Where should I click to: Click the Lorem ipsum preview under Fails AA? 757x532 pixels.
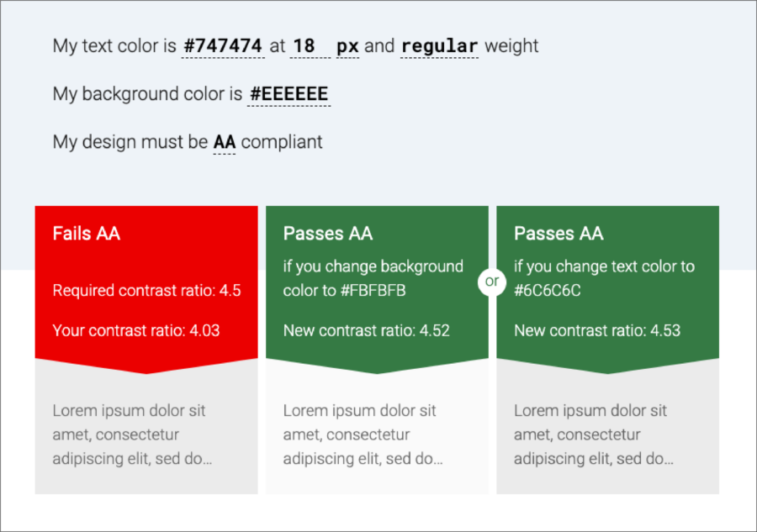pos(132,435)
